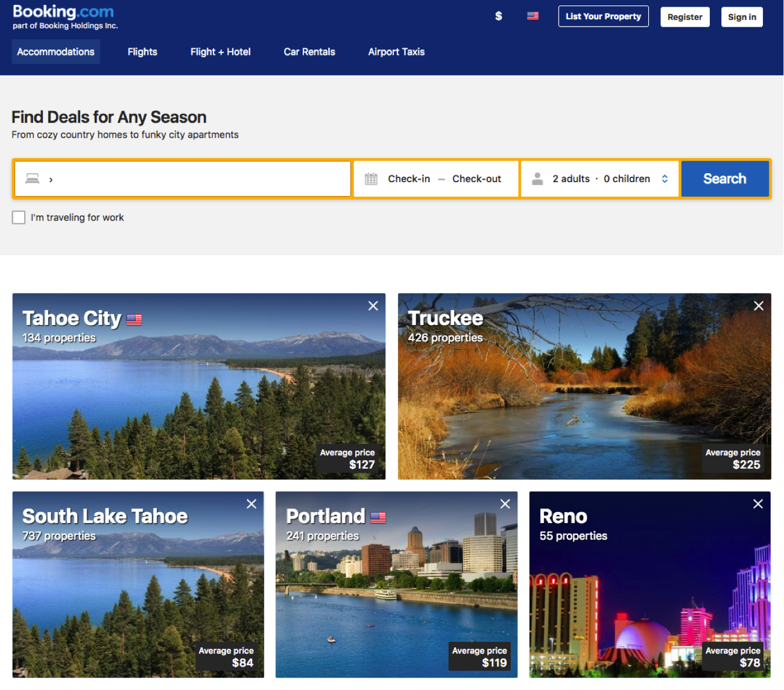
Task: Click the calendar icon beside Check-in
Action: click(371, 179)
